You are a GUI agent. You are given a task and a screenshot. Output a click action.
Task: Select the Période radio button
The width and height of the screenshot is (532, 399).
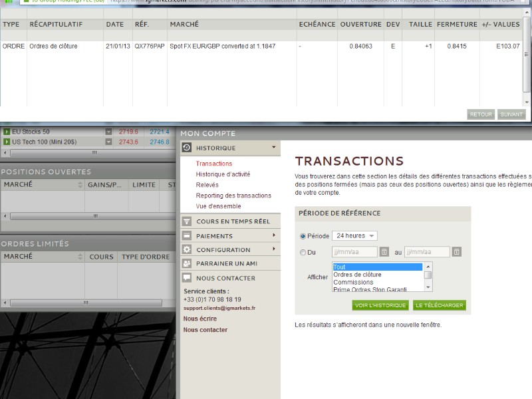tap(303, 236)
